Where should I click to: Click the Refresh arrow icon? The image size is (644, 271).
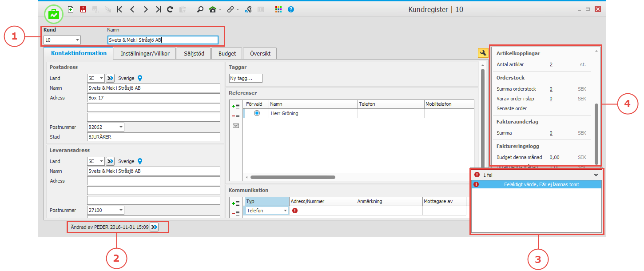coord(170,9)
